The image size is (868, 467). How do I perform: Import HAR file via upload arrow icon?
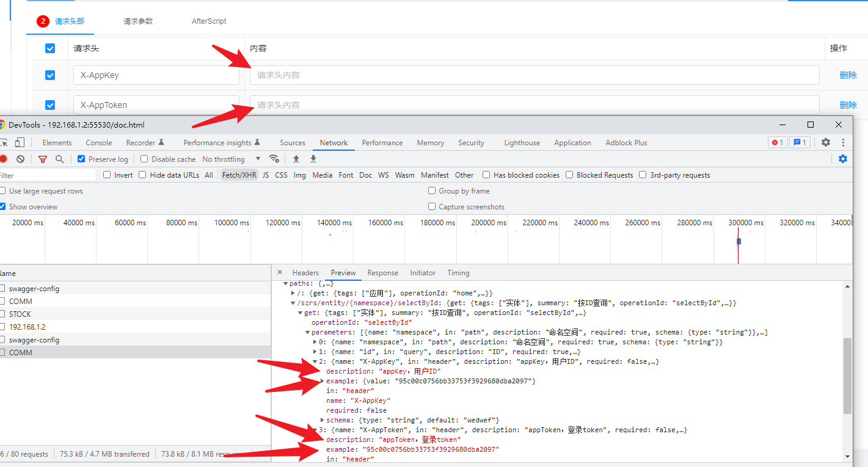pos(297,158)
